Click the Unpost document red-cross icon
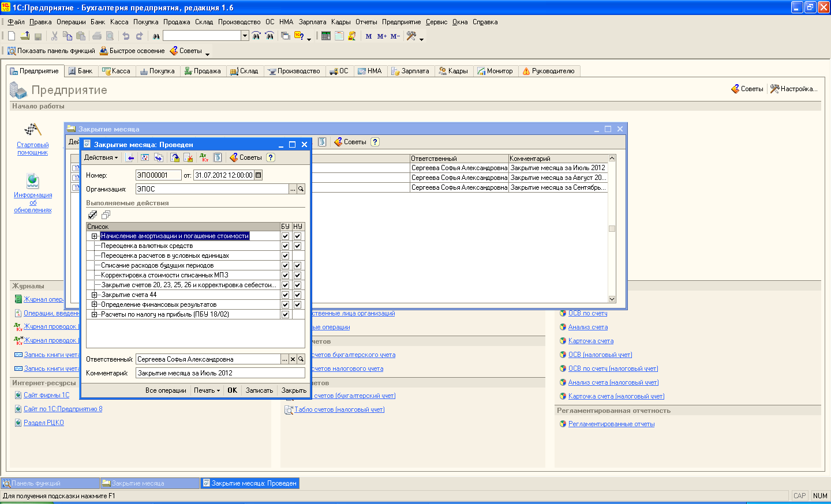831x504 pixels. 188,157
